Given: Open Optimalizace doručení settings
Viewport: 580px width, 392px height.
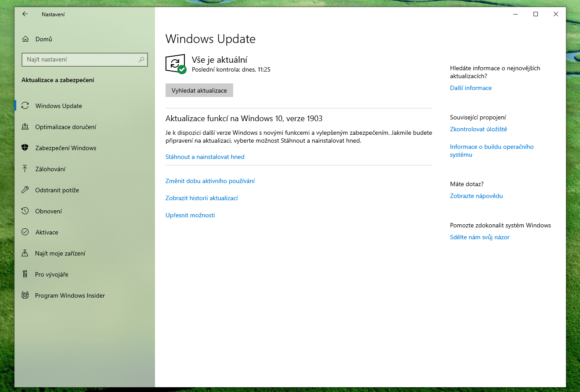Looking at the screenshot, I should [x=67, y=127].
